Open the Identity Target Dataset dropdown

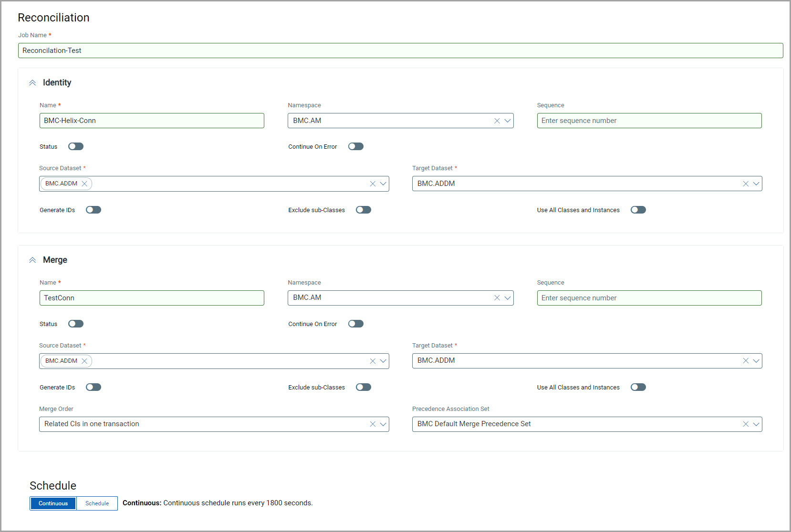pos(756,184)
